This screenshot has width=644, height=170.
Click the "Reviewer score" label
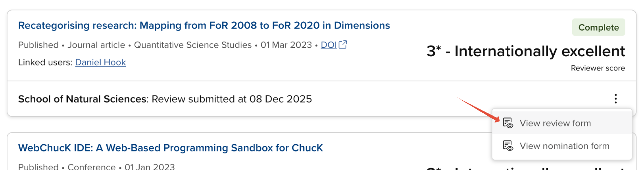click(x=598, y=68)
